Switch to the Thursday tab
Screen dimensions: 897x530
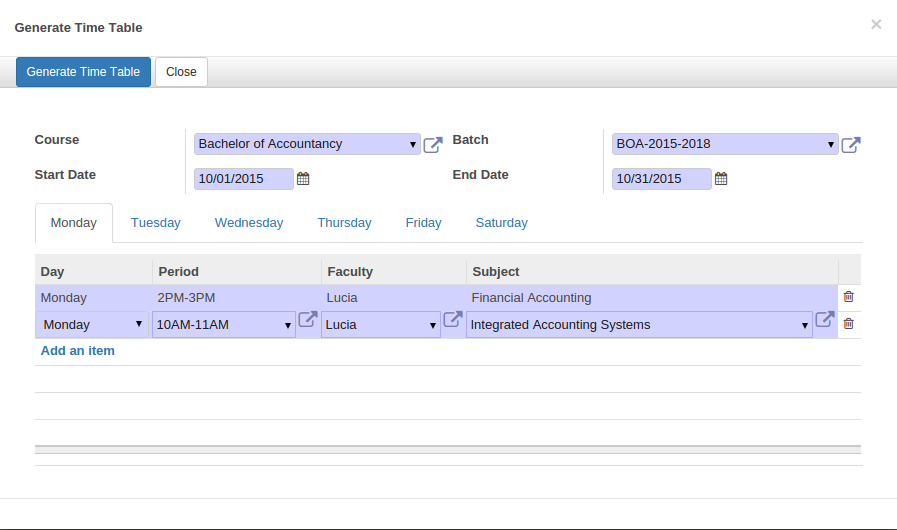coord(344,223)
